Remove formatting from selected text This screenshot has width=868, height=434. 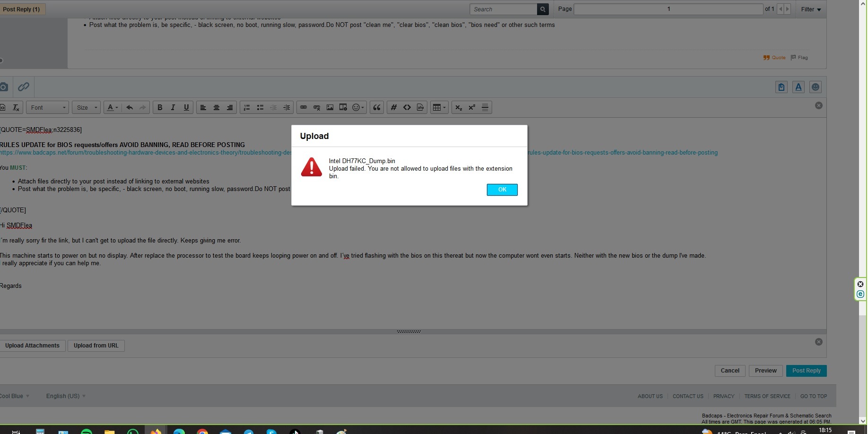click(x=16, y=108)
